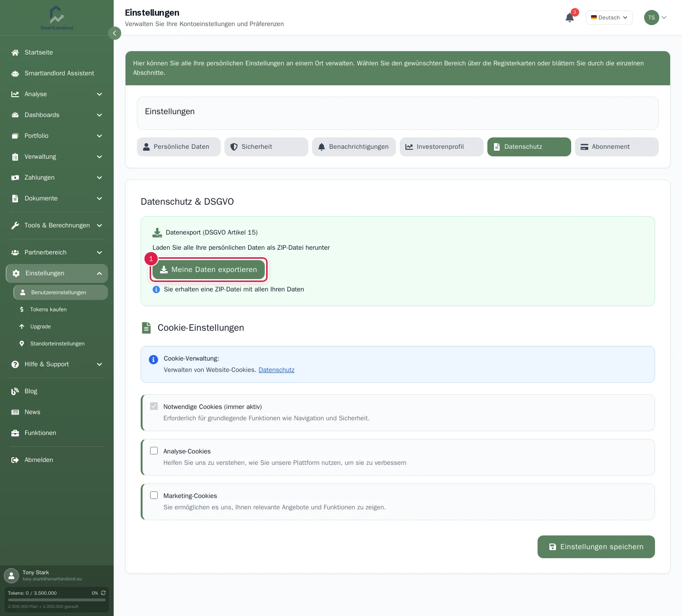Click the Startseite house icon

(x=15, y=53)
